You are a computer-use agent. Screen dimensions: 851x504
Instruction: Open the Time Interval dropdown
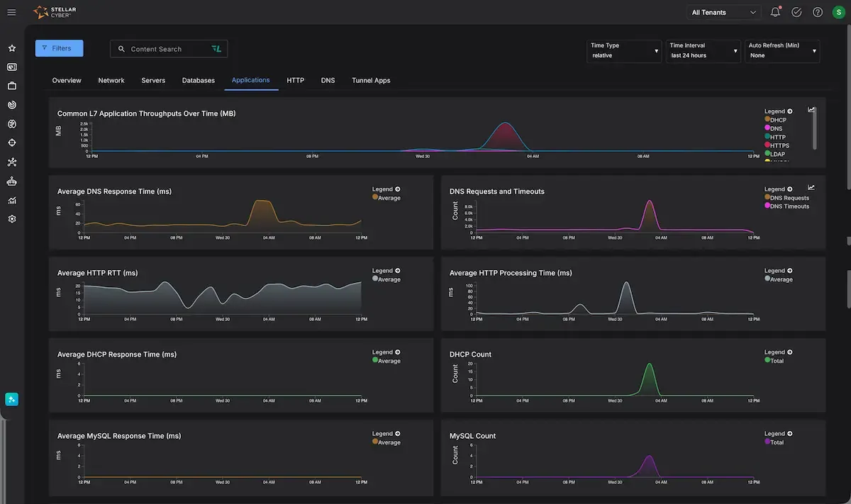point(703,50)
